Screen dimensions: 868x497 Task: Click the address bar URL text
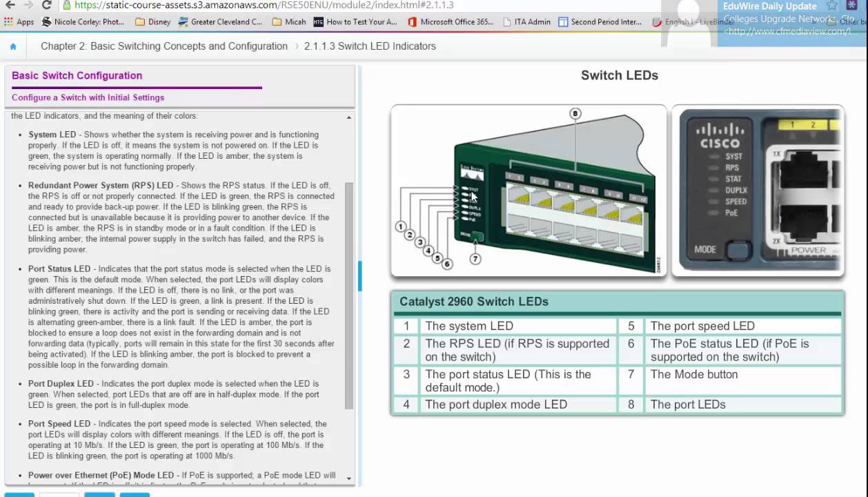[x=264, y=5]
